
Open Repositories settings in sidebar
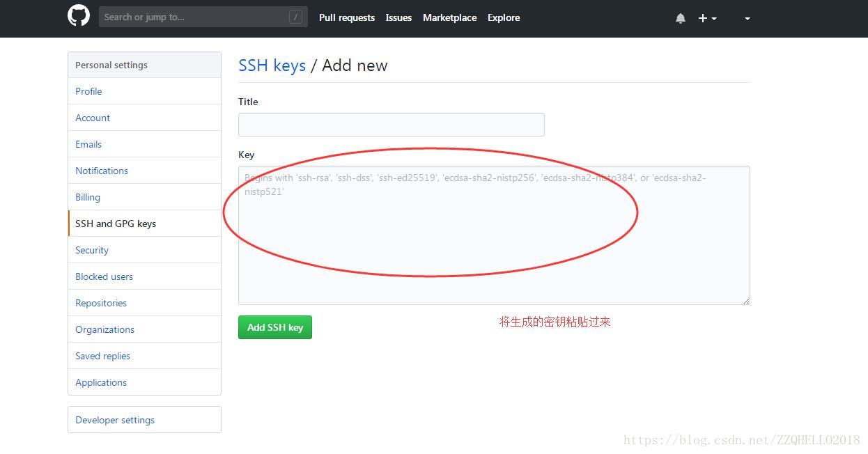pos(144,303)
